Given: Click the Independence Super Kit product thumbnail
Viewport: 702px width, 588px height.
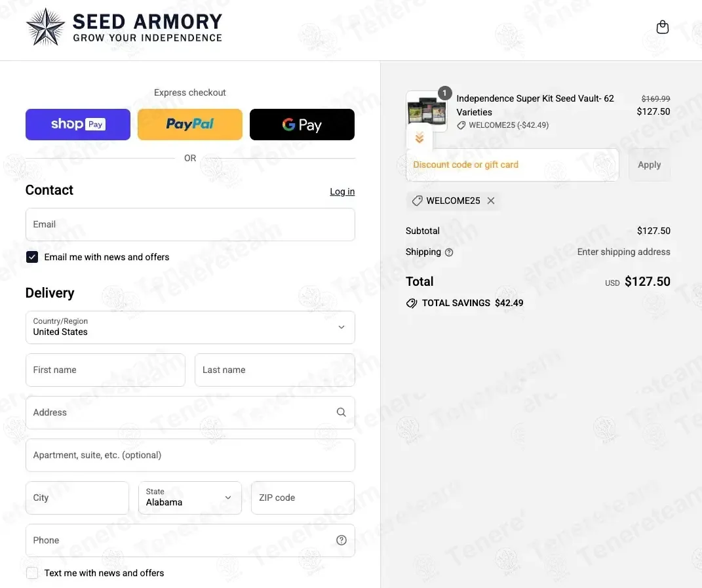Looking at the screenshot, I should click(426, 110).
